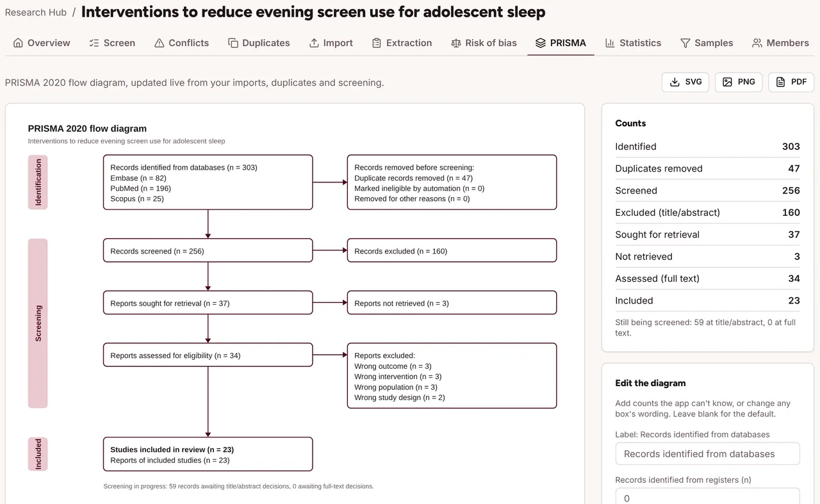The height and width of the screenshot is (504, 820).
Task: Open the Members tab
Action: click(780, 43)
